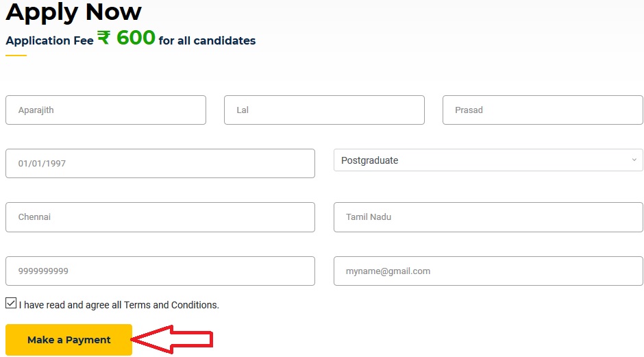Viewport: 644px width, 357px height.
Task: Click the red arrow pointing at payment button
Action: click(x=172, y=339)
